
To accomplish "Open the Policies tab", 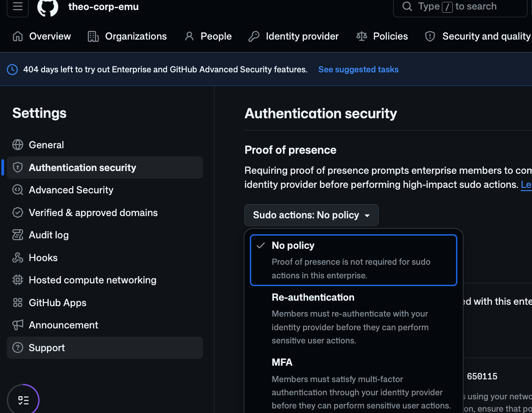I will pyautogui.click(x=382, y=36).
